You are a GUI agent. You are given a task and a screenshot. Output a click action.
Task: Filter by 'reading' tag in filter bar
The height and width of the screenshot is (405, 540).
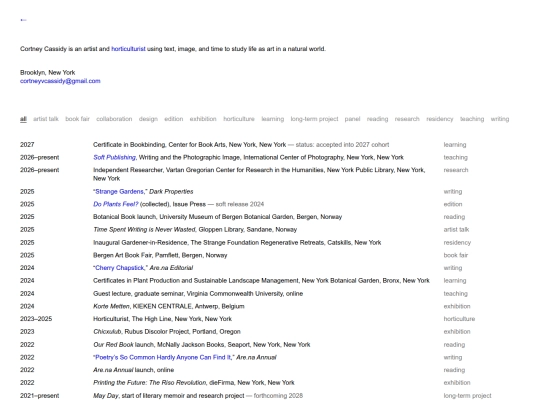point(377,119)
